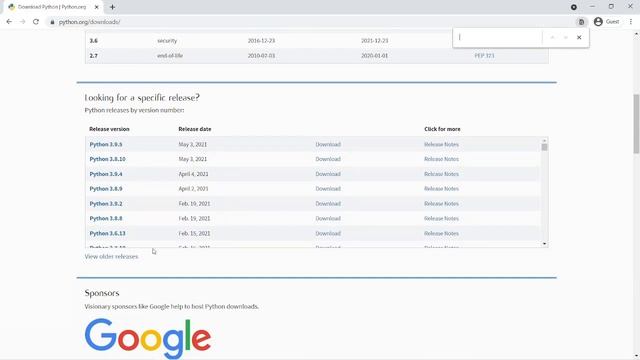Click the Google sponsor logo
The width and height of the screenshot is (640, 360).
tap(148, 338)
